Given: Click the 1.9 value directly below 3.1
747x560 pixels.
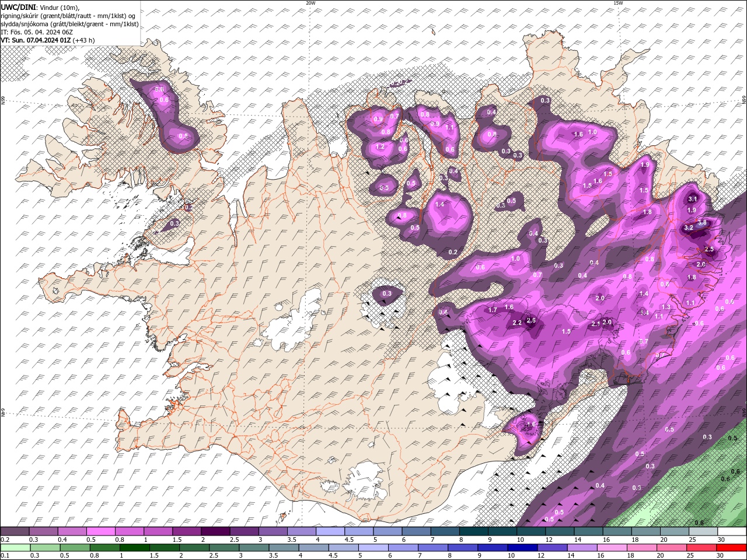Looking at the screenshot, I should pyautogui.click(x=692, y=210).
